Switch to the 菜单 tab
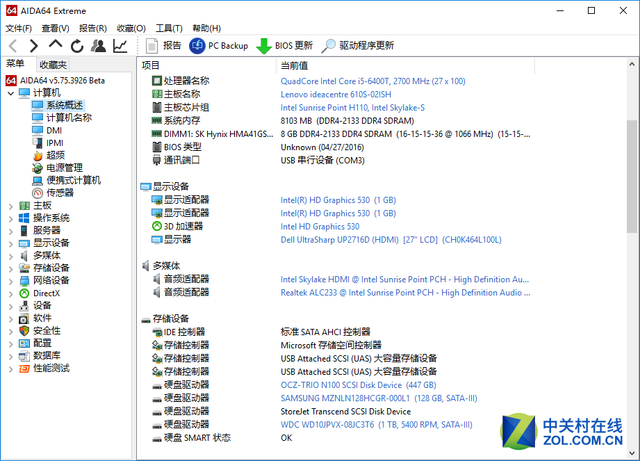The image size is (640, 461). [x=15, y=64]
